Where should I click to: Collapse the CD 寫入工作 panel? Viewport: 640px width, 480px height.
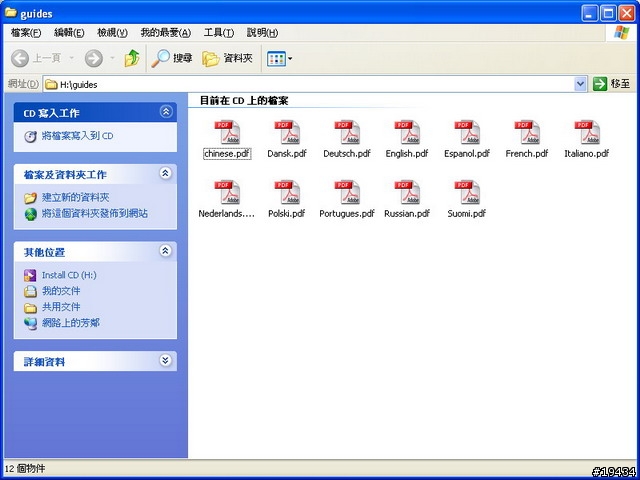(x=166, y=111)
